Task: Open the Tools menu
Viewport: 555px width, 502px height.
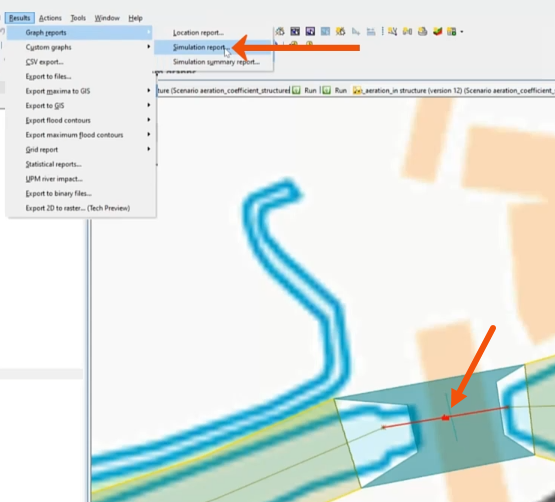Action: click(78, 18)
